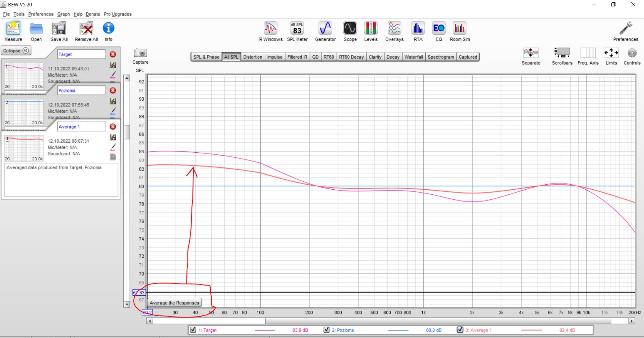Remove the Target measurement
The image size is (644, 338).
[x=113, y=54]
